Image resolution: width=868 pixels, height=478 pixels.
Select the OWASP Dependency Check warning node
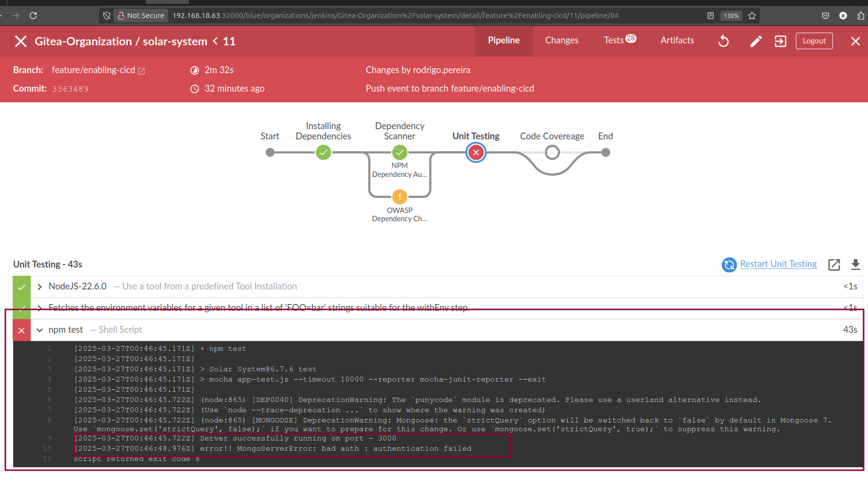click(400, 197)
